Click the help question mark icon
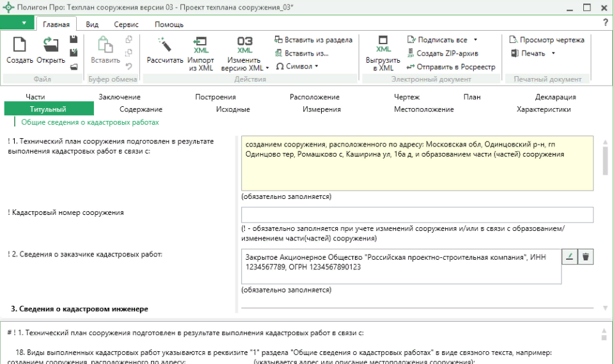 (x=605, y=23)
